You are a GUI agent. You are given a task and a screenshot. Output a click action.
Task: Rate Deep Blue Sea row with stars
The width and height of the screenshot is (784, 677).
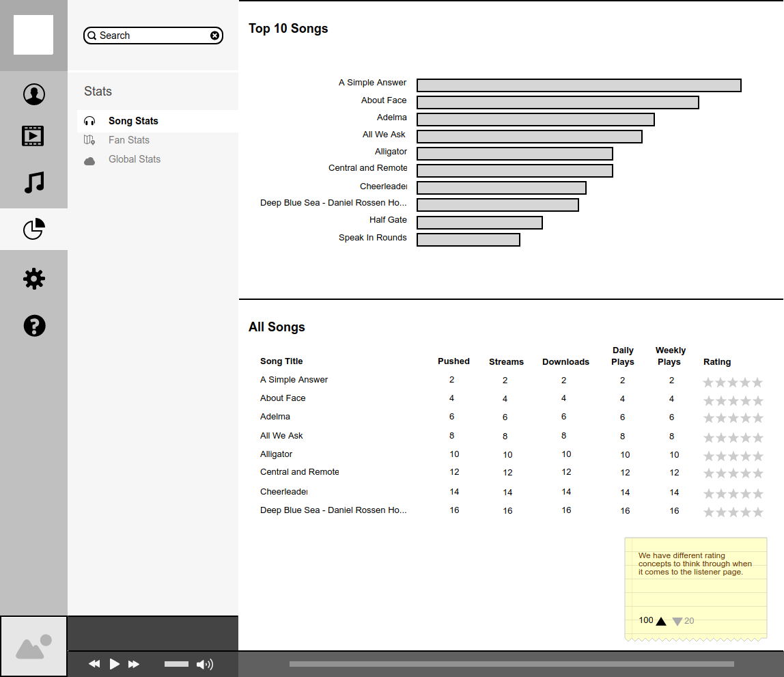733,512
